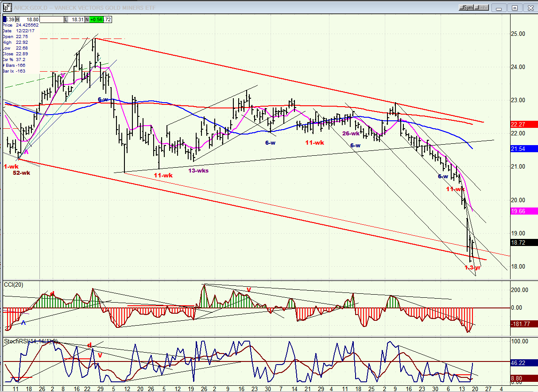Maximize the GDX chart window
Screen dimensions: 538x392
pos(515,8)
